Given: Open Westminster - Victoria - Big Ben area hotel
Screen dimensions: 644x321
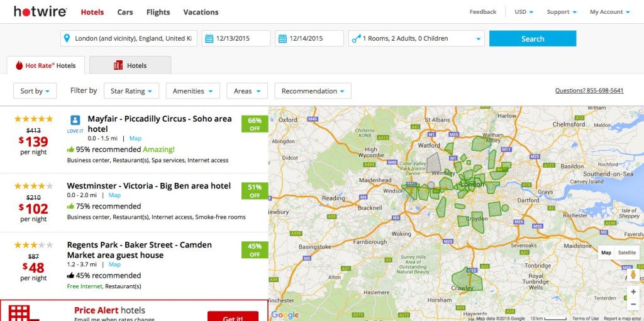Looking at the screenshot, I should [148, 186].
